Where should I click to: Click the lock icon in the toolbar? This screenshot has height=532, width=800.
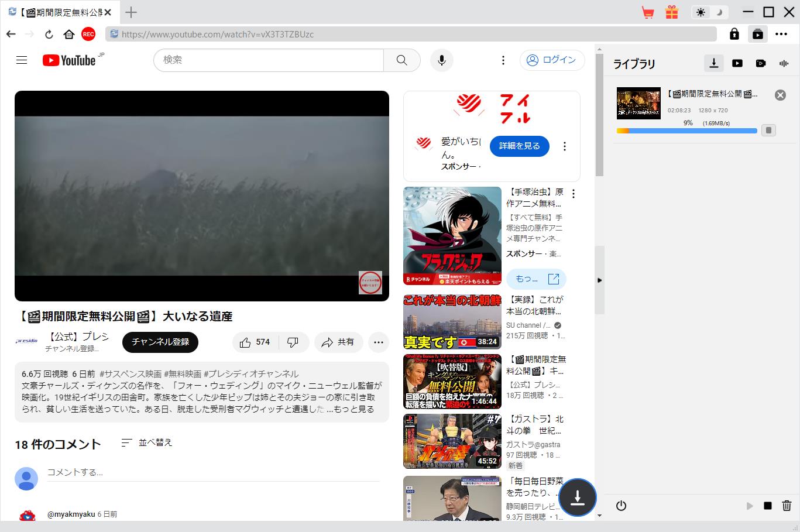(x=734, y=34)
